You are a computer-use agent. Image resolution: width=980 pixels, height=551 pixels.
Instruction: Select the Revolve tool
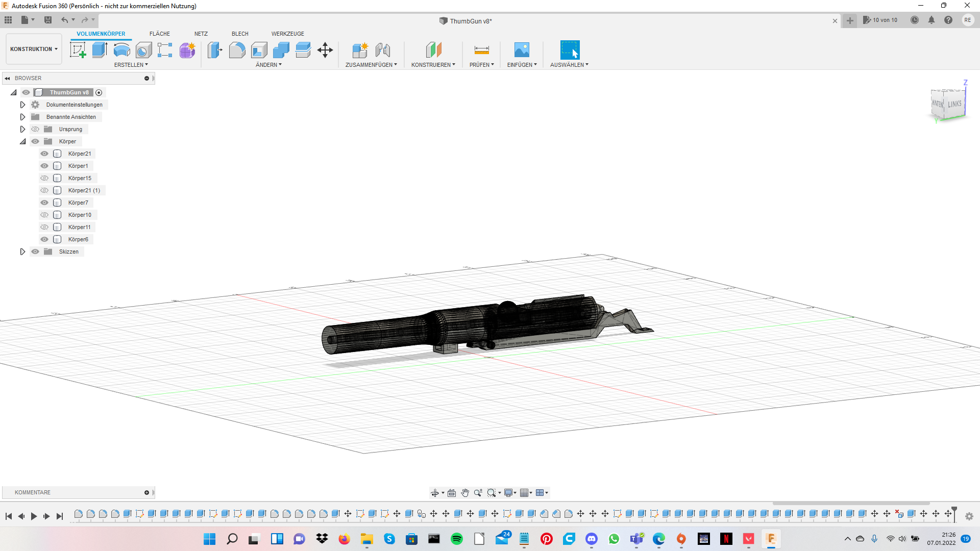(x=121, y=50)
